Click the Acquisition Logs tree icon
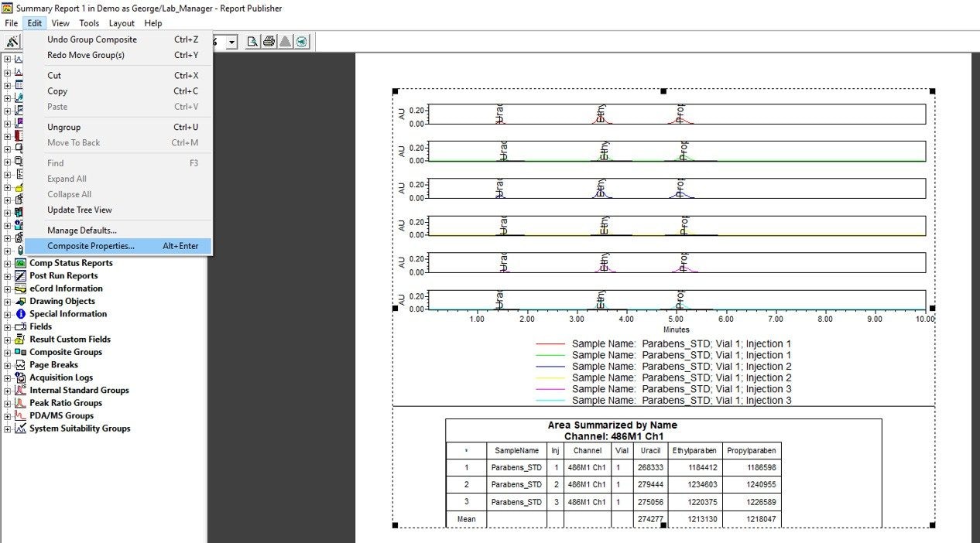This screenshot has height=543, width=980. 19,377
